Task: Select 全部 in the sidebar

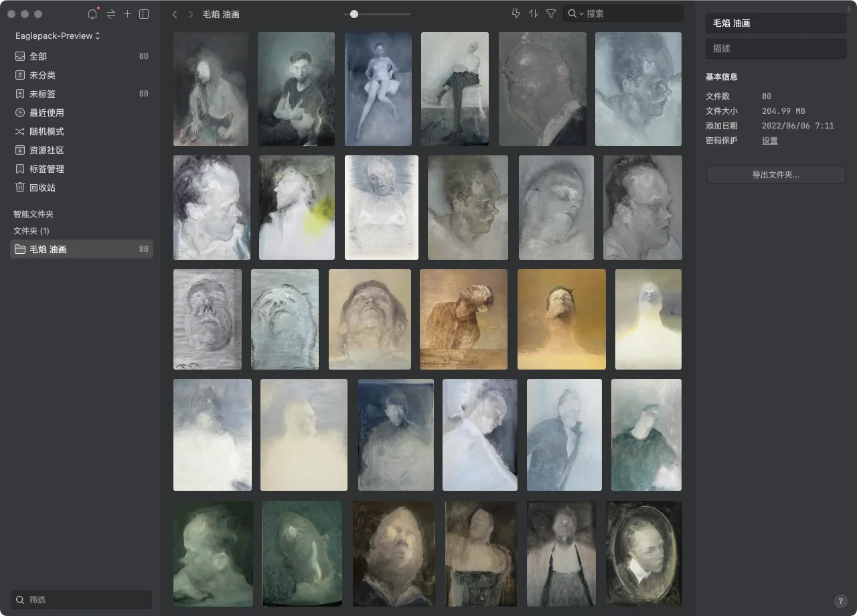Action: 82,56
